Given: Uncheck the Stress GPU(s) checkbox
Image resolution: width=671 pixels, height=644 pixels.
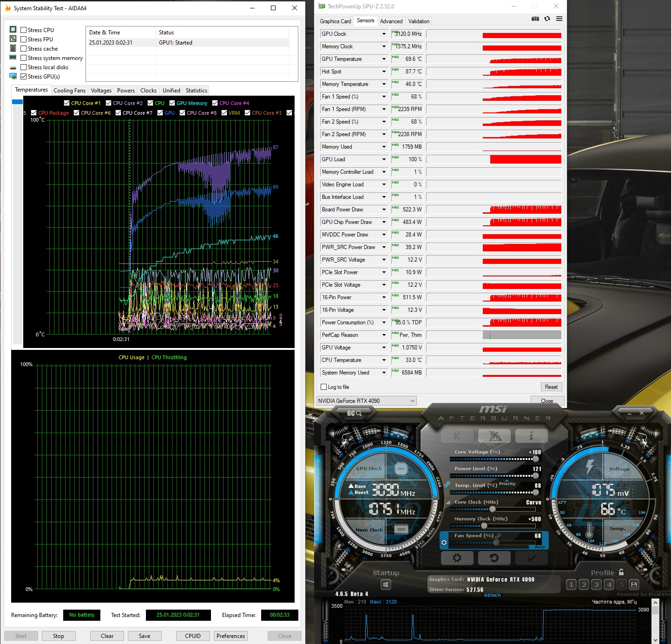Looking at the screenshot, I should (x=23, y=77).
